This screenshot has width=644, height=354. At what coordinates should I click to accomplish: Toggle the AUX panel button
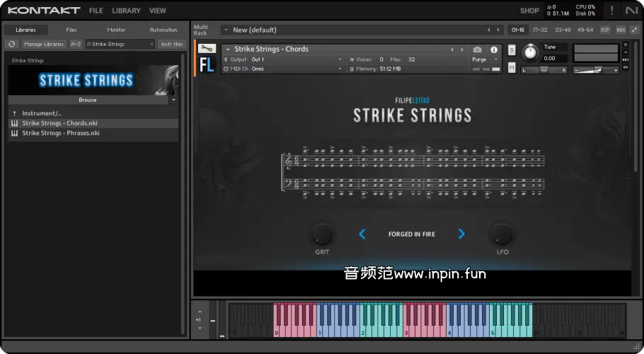[x=621, y=30]
